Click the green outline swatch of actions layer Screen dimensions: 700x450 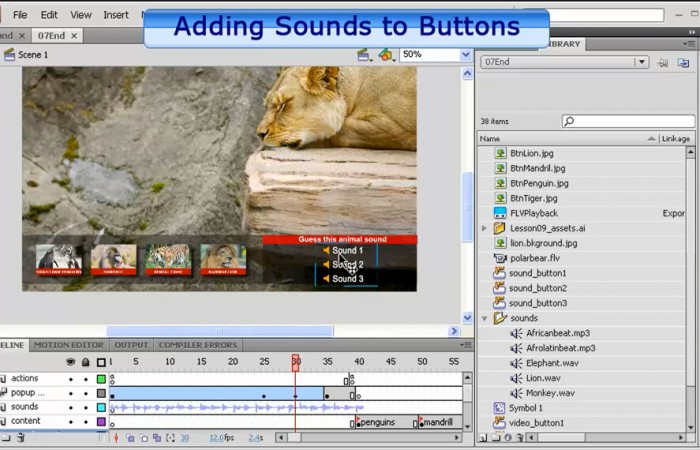click(x=101, y=379)
